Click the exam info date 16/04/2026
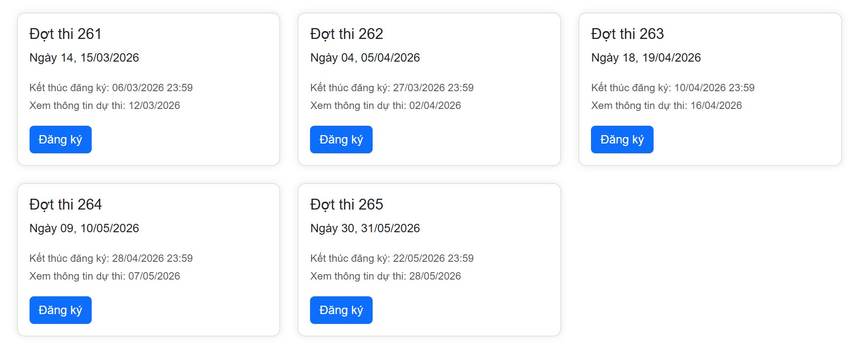This screenshot has height=355, width=868. [x=717, y=105]
